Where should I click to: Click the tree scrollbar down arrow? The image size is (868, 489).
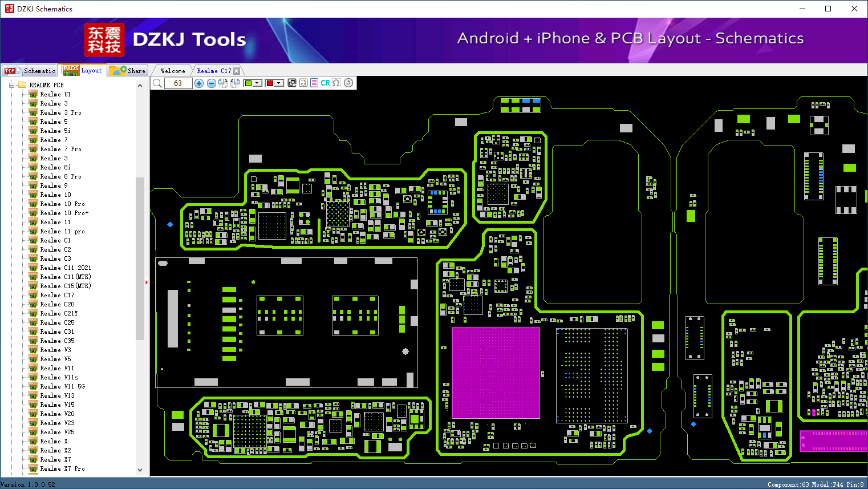coord(140,470)
